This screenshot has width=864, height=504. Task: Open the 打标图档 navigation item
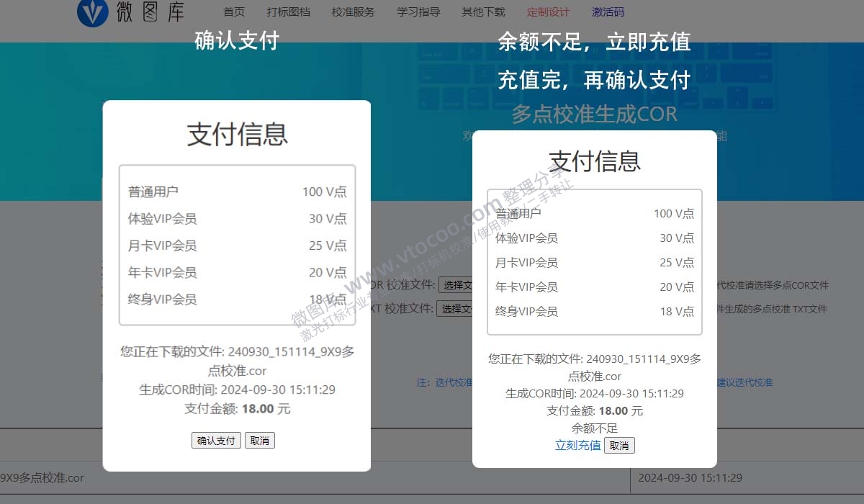[x=288, y=12]
